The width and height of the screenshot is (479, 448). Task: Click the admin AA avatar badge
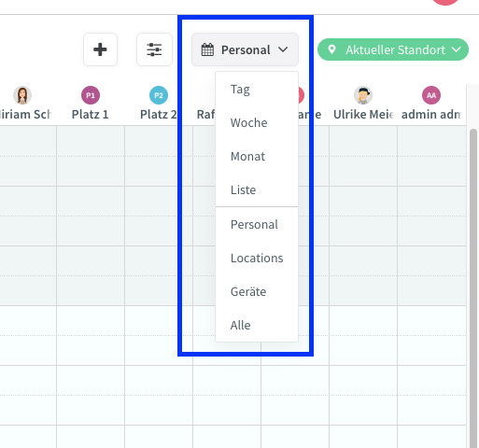click(431, 95)
